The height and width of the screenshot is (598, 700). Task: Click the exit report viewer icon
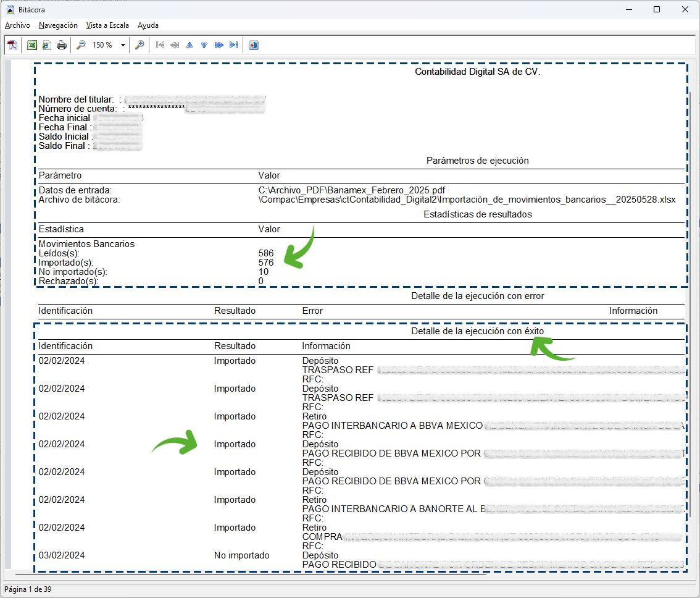254,45
